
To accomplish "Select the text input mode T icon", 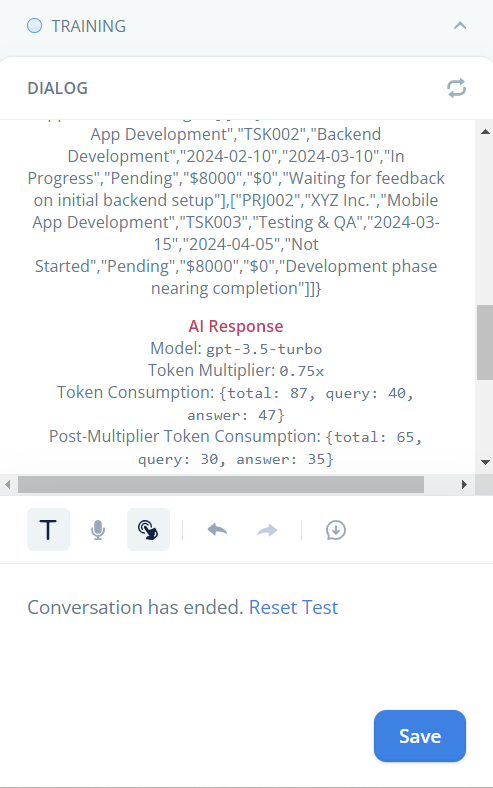I will [48, 530].
